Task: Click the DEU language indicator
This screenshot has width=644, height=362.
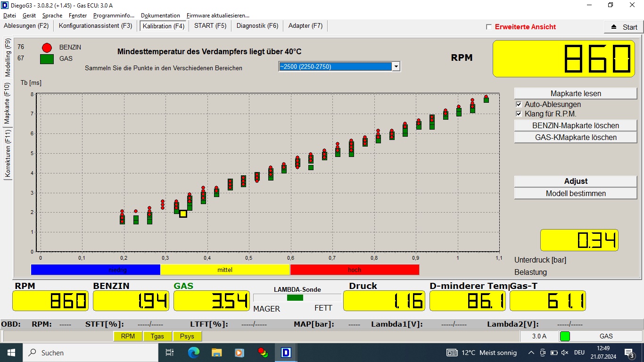Action: [579, 353]
